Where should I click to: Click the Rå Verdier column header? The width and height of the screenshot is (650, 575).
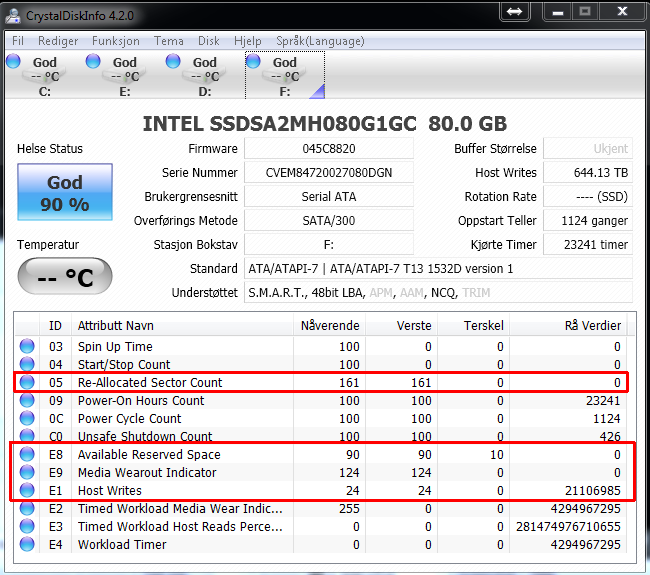tap(568, 325)
